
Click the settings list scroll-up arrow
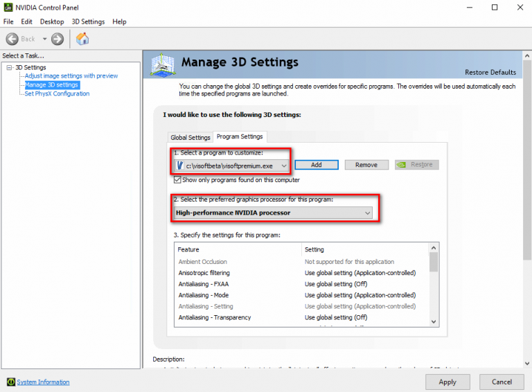(434, 248)
